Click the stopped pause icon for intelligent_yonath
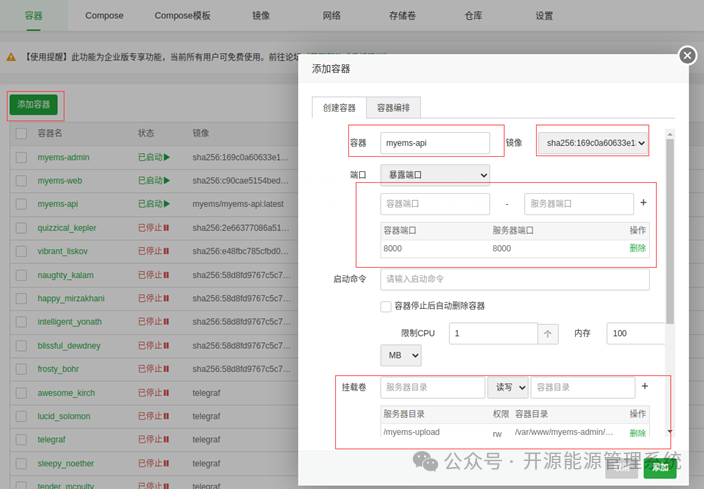Viewport: 704px width, 489px height. pos(167,322)
